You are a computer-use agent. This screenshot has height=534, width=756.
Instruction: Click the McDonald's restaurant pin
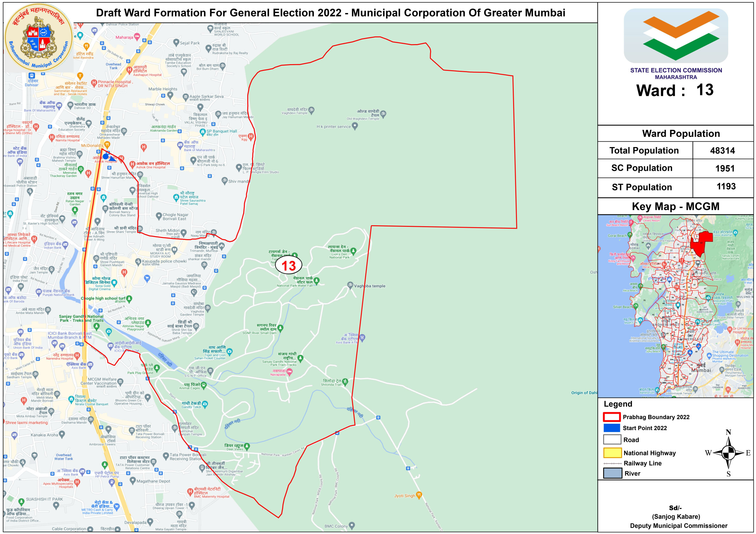pos(107,145)
